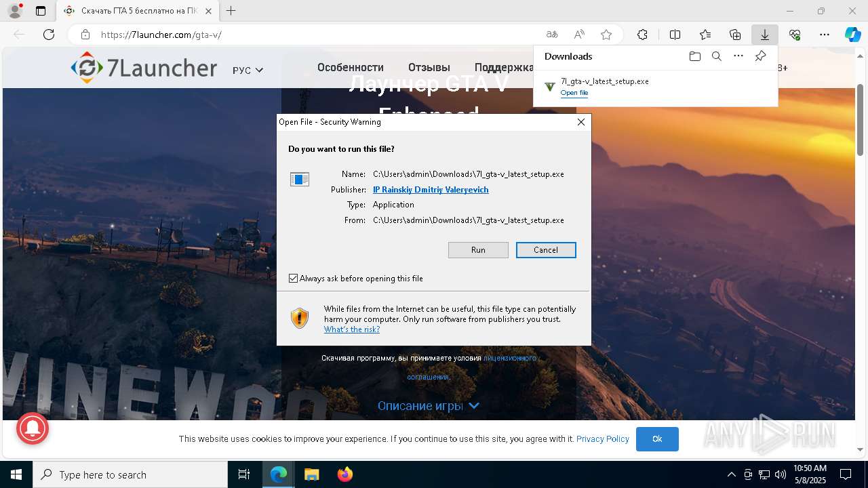Open the notification center icon

(846, 474)
